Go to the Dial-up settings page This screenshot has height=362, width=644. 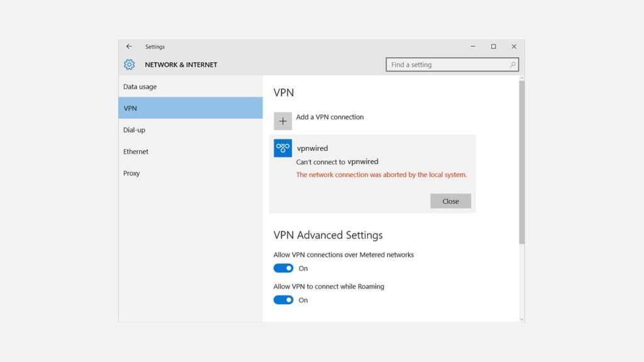coord(134,130)
